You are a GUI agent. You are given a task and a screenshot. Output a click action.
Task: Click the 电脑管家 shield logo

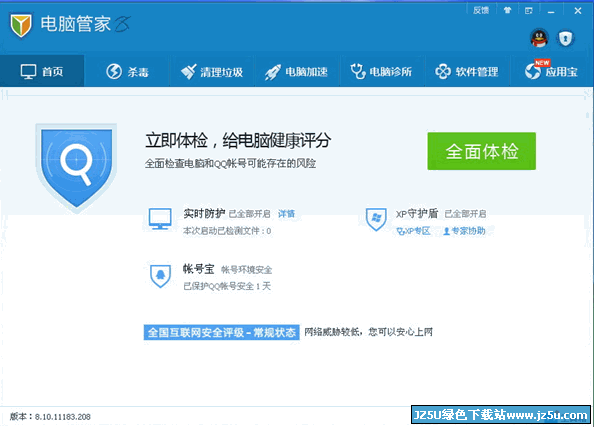click(21, 25)
